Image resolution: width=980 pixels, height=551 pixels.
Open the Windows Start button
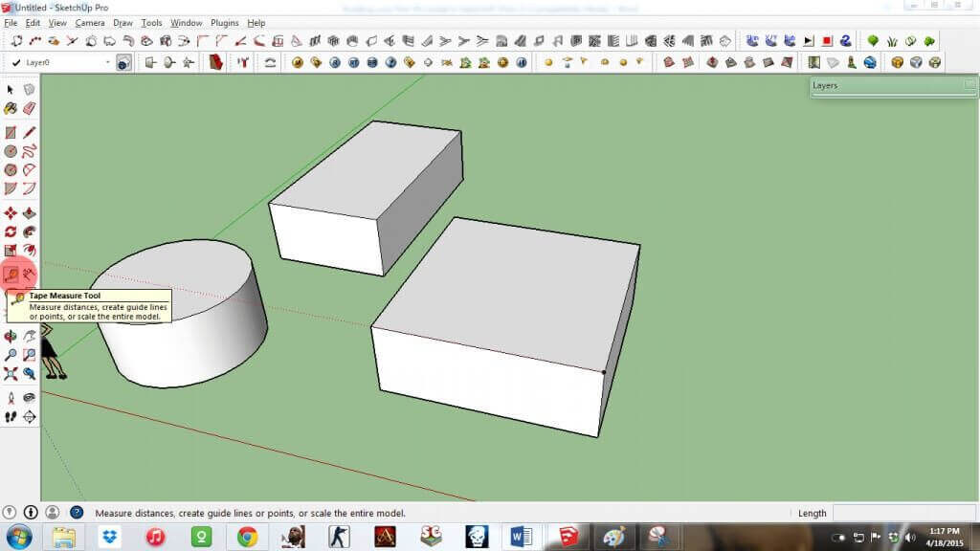pyautogui.click(x=19, y=537)
